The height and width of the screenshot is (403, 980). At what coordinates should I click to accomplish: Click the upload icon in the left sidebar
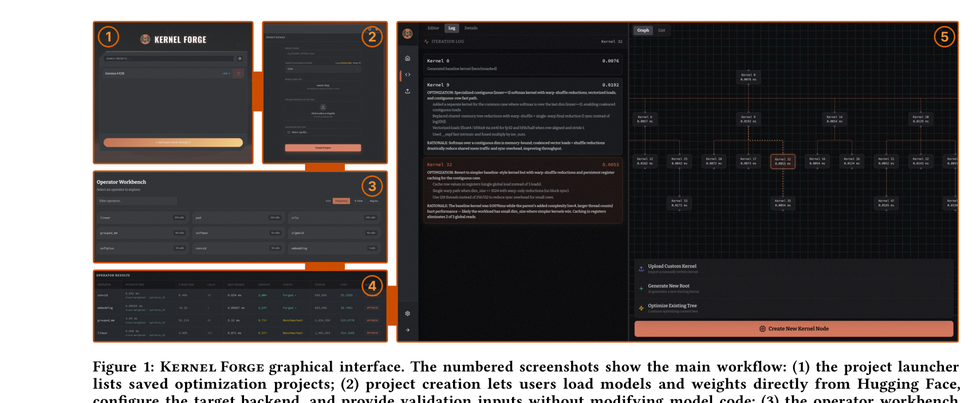[407, 91]
